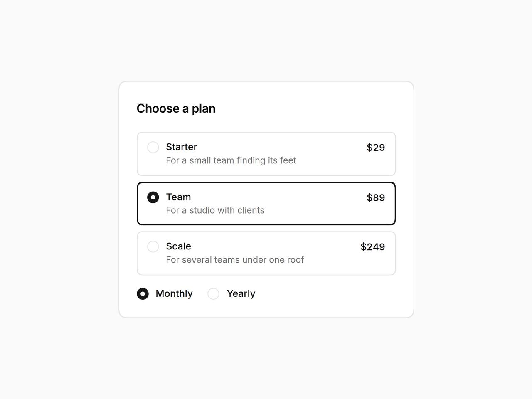Click the "Scale" plan title
The height and width of the screenshot is (399, 532).
pos(178,246)
